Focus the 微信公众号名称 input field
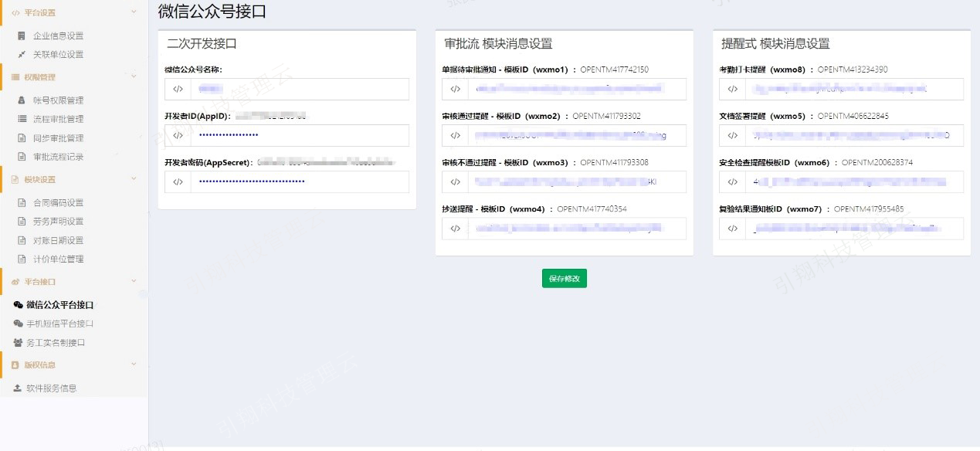980x451 pixels. [300, 89]
